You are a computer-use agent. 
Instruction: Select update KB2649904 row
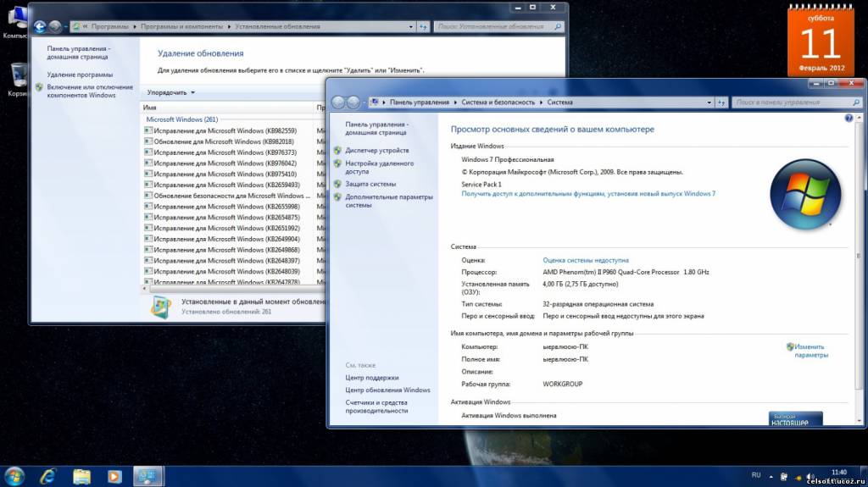pyautogui.click(x=226, y=239)
